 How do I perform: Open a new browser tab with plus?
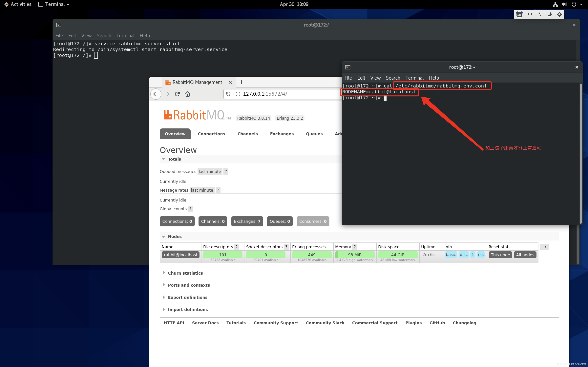(241, 82)
